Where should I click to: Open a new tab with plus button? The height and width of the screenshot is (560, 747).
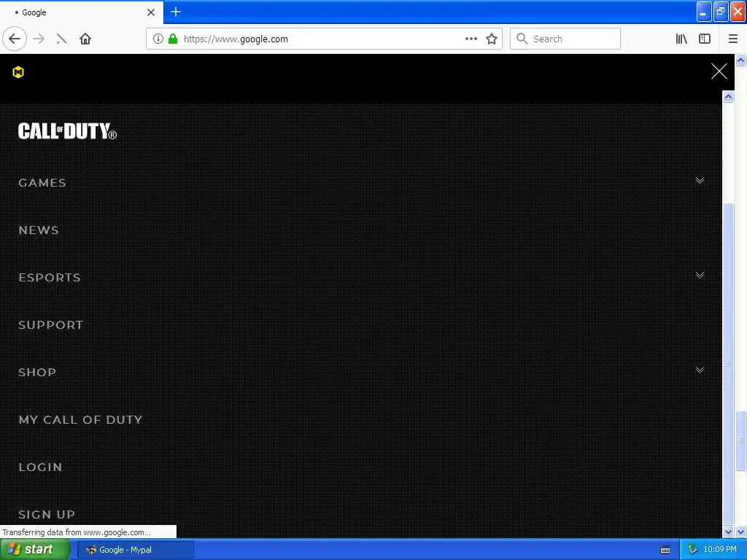[176, 12]
